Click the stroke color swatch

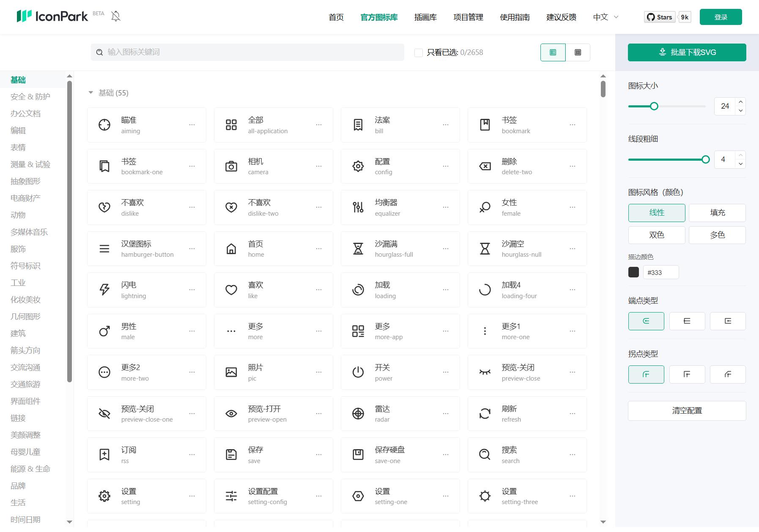(633, 272)
